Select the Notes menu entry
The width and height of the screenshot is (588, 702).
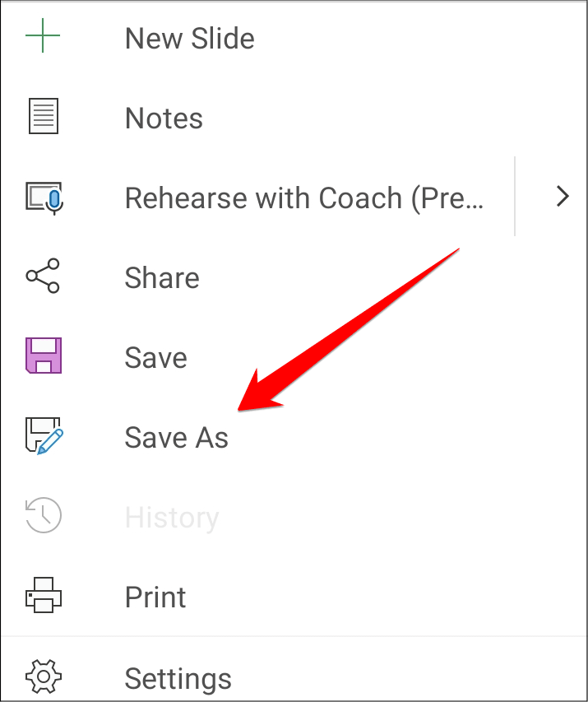point(164,118)
